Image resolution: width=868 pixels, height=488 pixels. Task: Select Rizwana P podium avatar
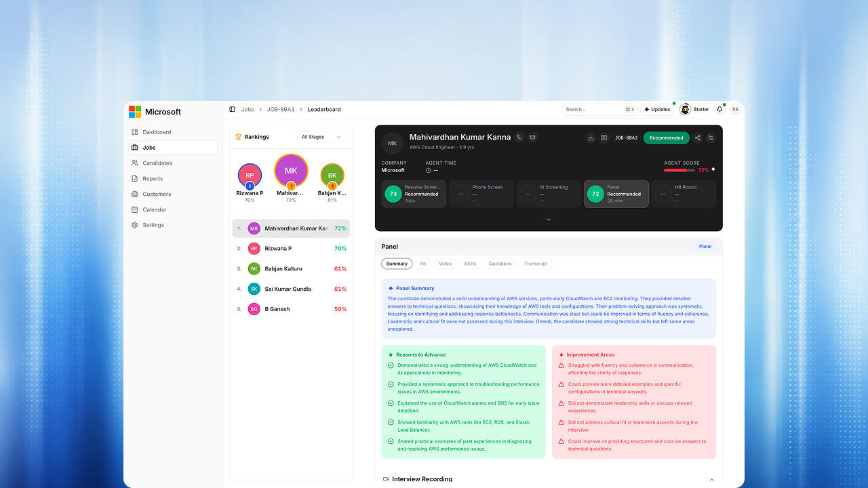(250, 176)
